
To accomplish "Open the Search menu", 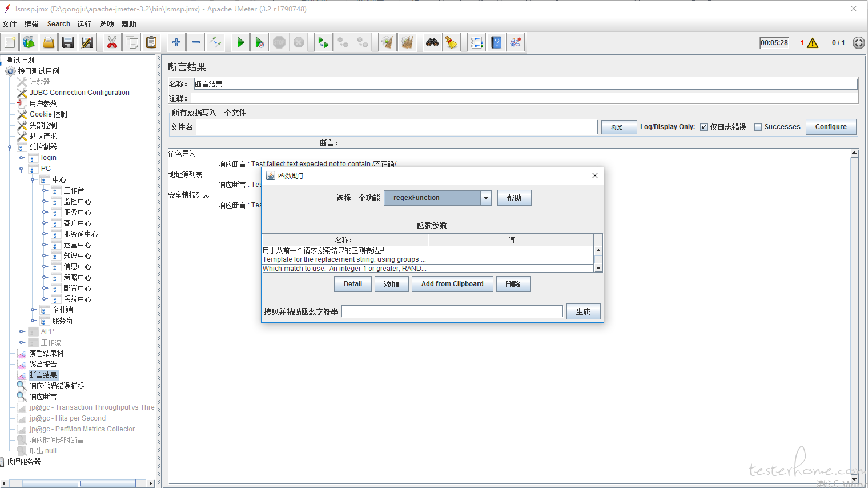I will click(59, 24).
